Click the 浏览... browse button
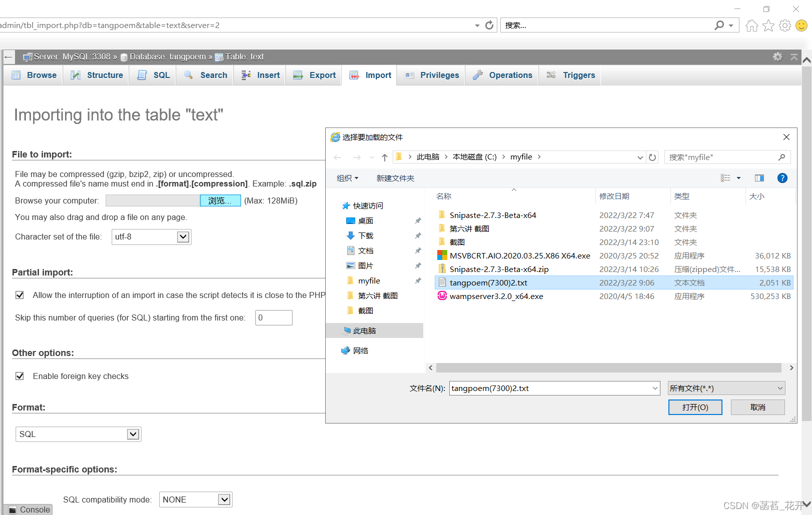Viewport: 812px width, 515px height. [221, 200]
